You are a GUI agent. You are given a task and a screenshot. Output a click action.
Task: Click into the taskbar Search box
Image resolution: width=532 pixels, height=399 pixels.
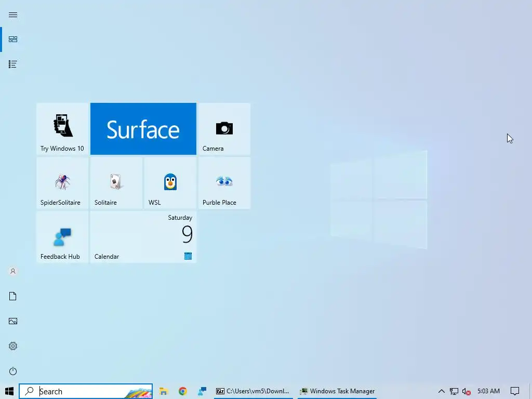click(86, 391)
